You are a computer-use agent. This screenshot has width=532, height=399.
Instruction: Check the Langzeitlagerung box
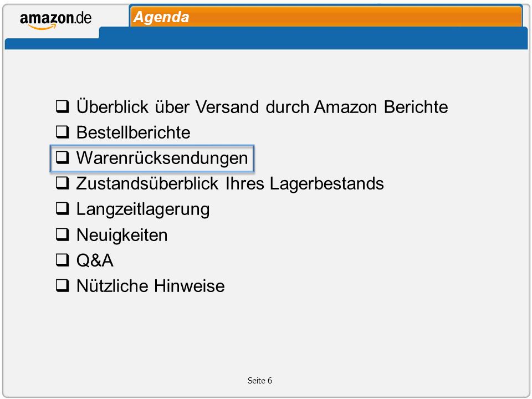(x=63, y=209)
